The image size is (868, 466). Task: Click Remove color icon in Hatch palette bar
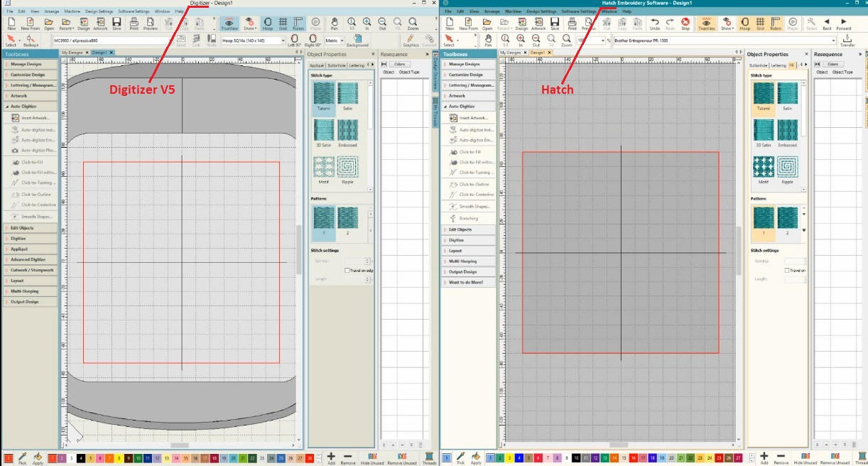[781, 458]
